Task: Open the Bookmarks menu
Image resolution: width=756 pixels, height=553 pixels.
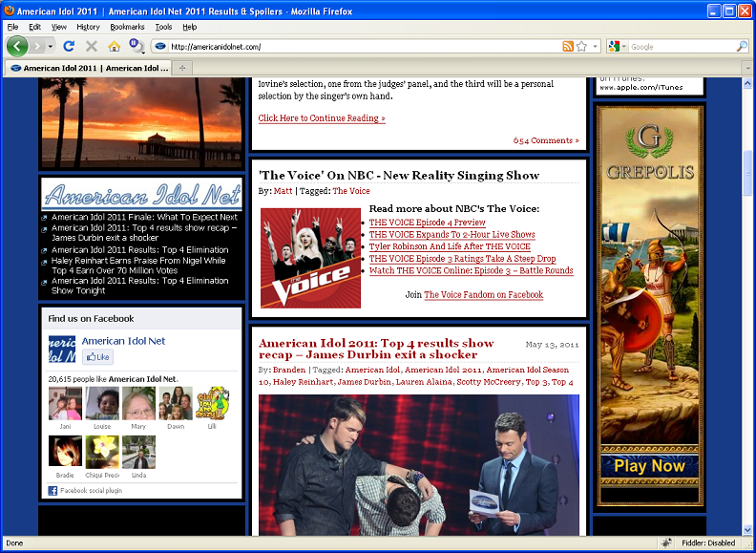Action: (x=127, y=27)
